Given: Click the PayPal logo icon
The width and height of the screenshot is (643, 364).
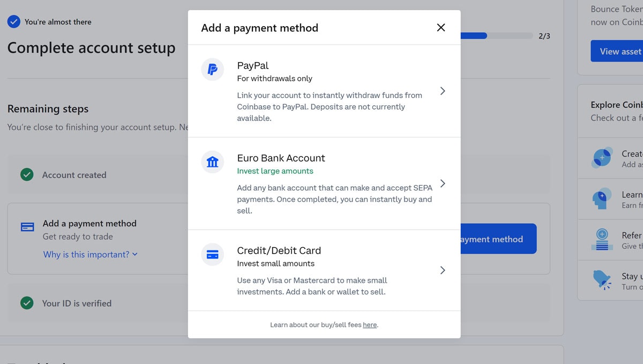Looking at the screenshot, I should 212,70.
